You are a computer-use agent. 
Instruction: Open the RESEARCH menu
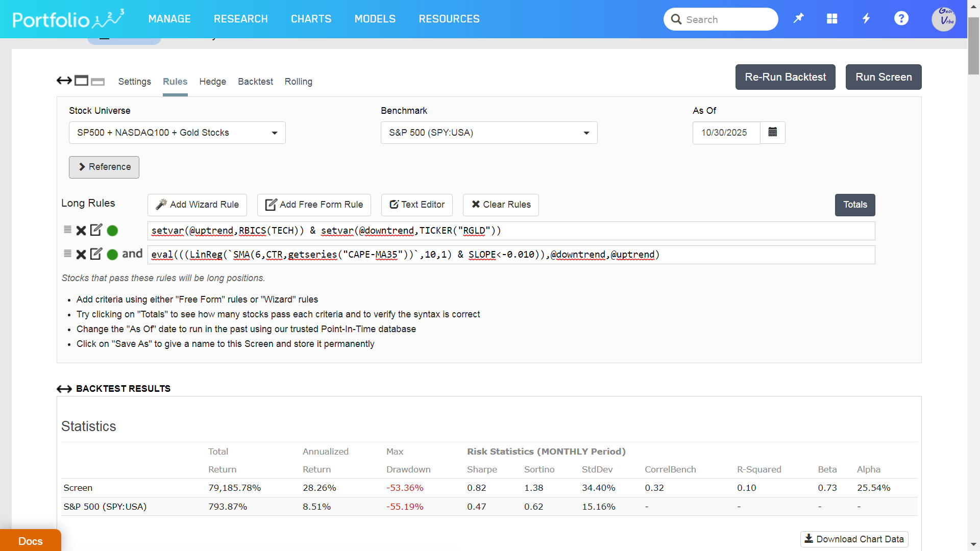click(x=240, y=19)
